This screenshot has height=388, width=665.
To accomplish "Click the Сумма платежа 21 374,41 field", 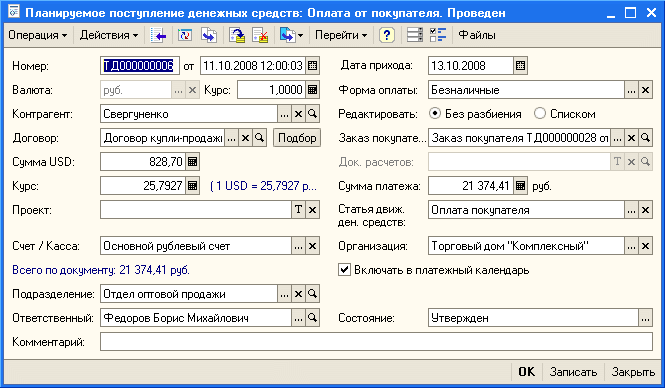I will pos(471,186).
